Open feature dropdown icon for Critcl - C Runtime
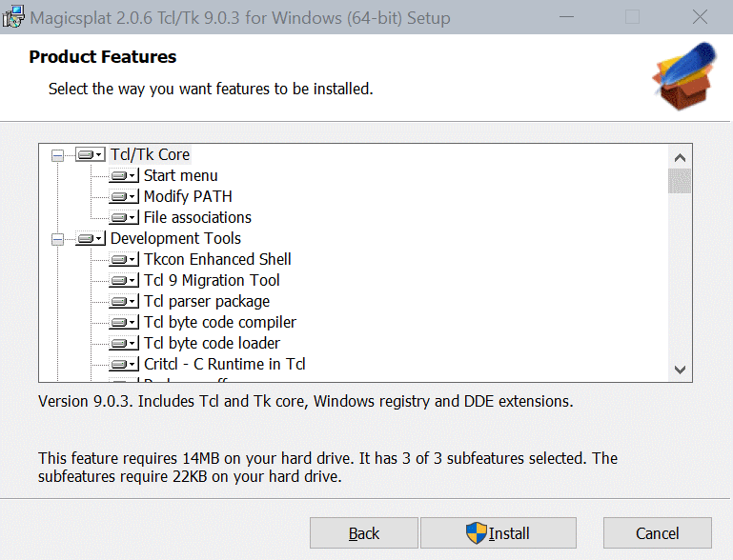The width and height of the screenshot is (733, 560). (124, 364)
